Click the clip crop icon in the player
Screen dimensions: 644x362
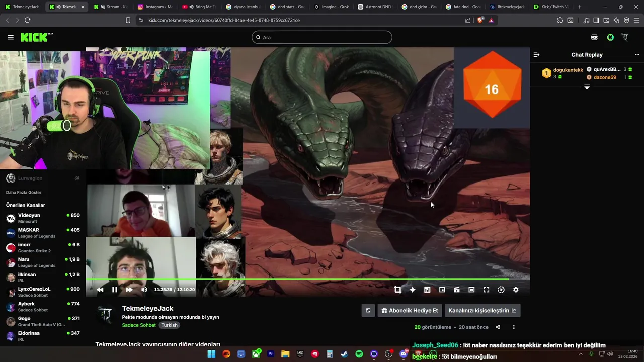(397, 290)
